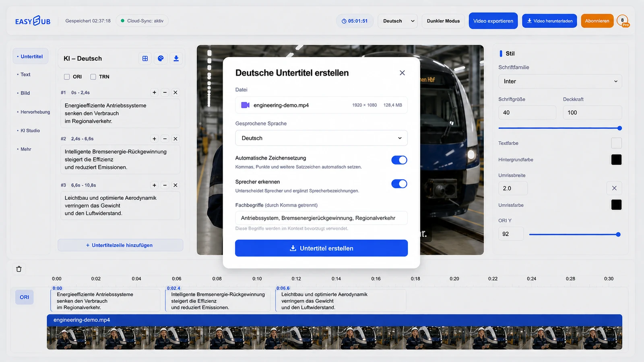This screenshot has height=362, width=644.
Task: Switch on Dunkler Modus
Action: click(x=443, y=21)
